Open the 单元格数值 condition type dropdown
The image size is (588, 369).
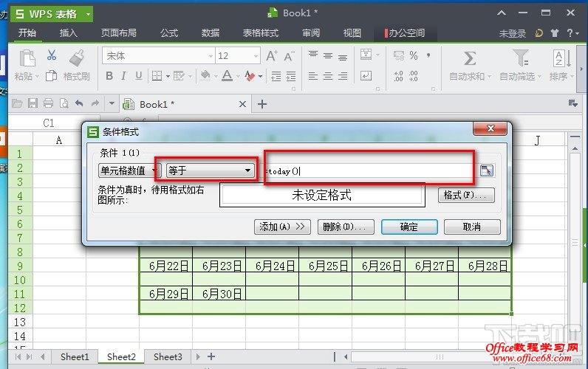tap(129, 170)
